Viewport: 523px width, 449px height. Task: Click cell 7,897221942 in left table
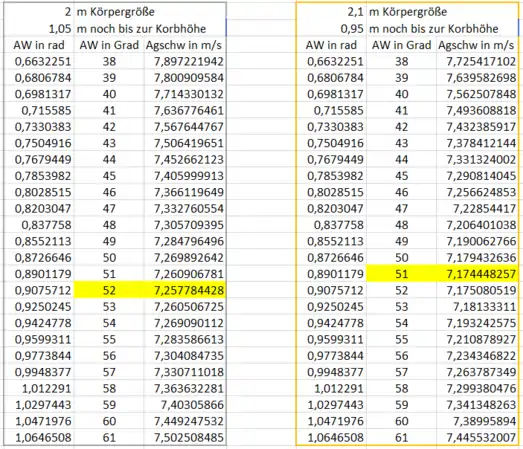coord(185,61)
